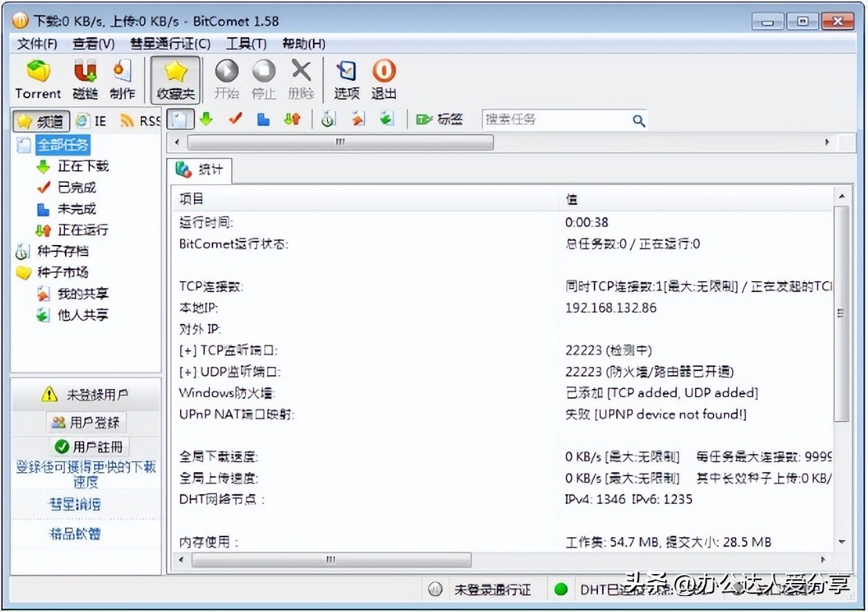Click the 用户登录 login button

point(87,422)
